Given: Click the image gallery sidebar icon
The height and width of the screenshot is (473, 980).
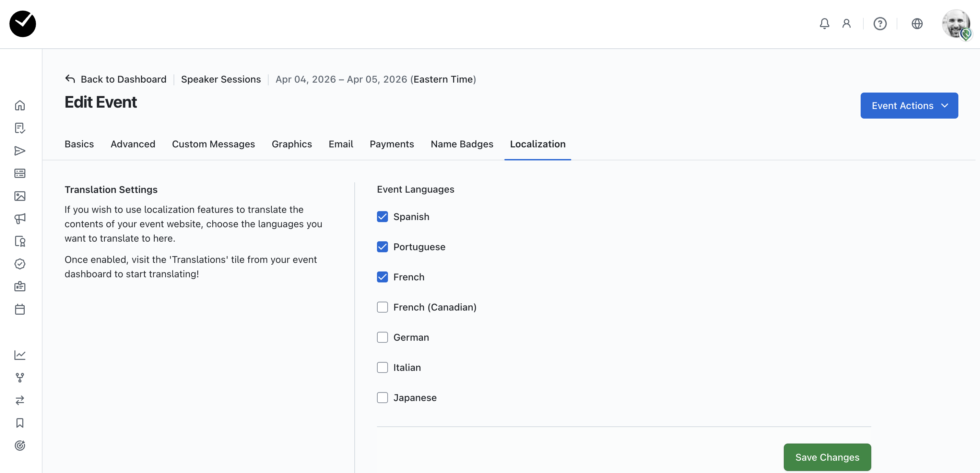Looking at the screenshot, I should point(20,196).
